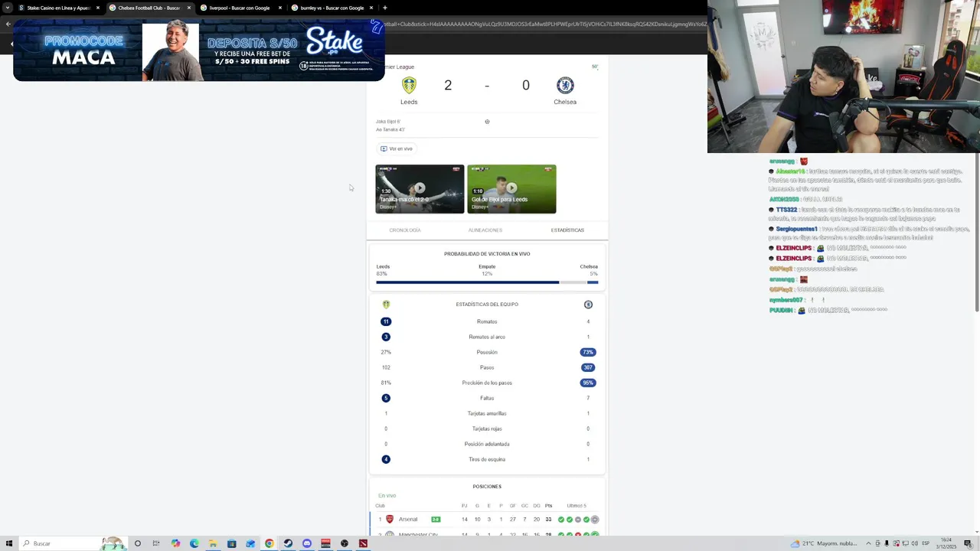Launch Microsoft Edge from taskbar
The height and width of the screenshot is (551, 980).
point(194,543)
